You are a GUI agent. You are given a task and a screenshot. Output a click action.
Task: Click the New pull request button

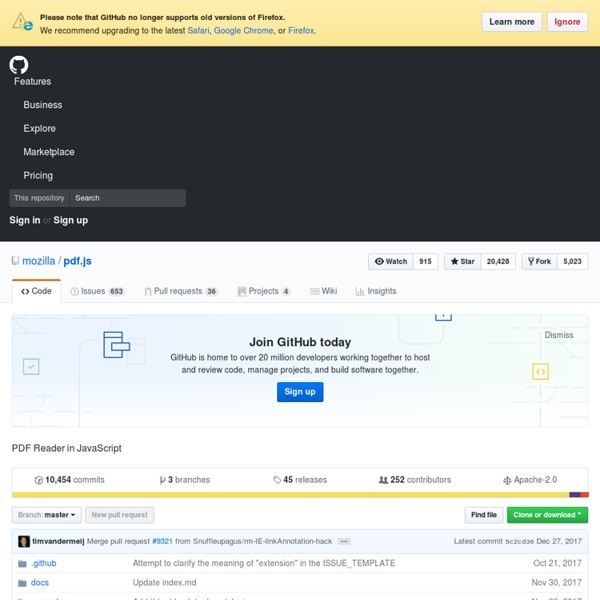[119, 515]
